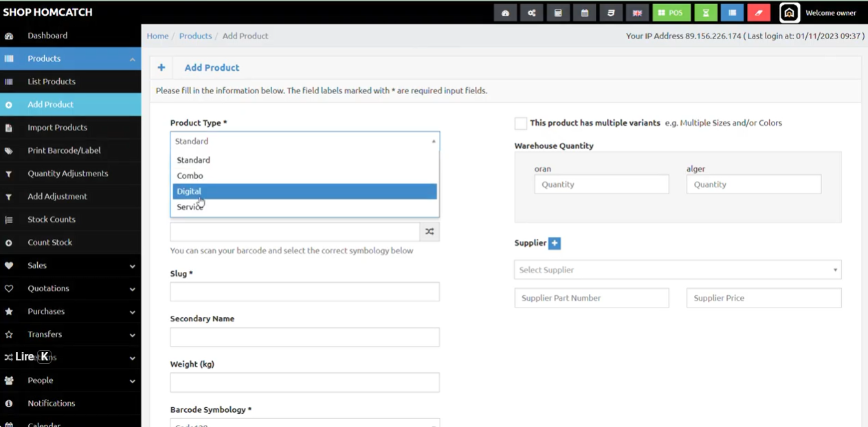Click the Slug input field
The image size is (868, 427).
(305, 292)
